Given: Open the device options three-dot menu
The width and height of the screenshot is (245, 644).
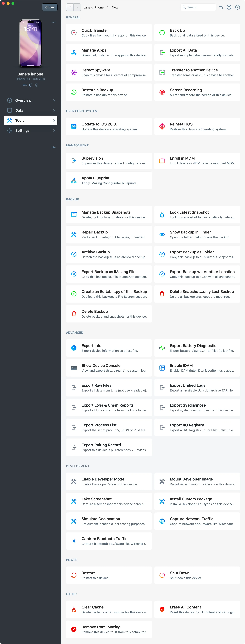Looking at the screenshot, I should 53,22.
